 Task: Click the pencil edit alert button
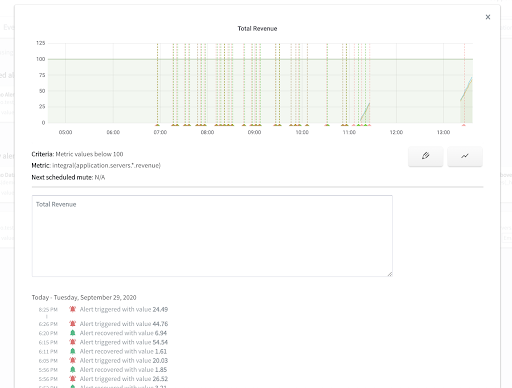coord(426,156)
